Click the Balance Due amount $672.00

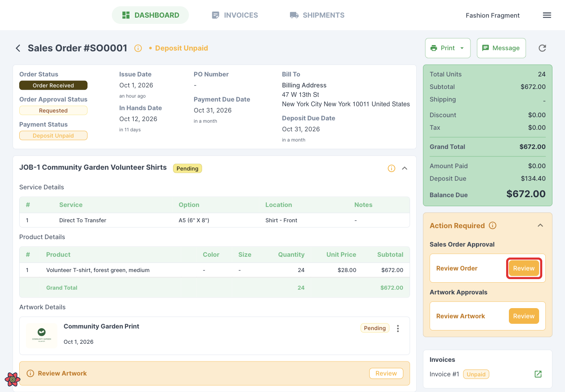(x=526, y=194)
